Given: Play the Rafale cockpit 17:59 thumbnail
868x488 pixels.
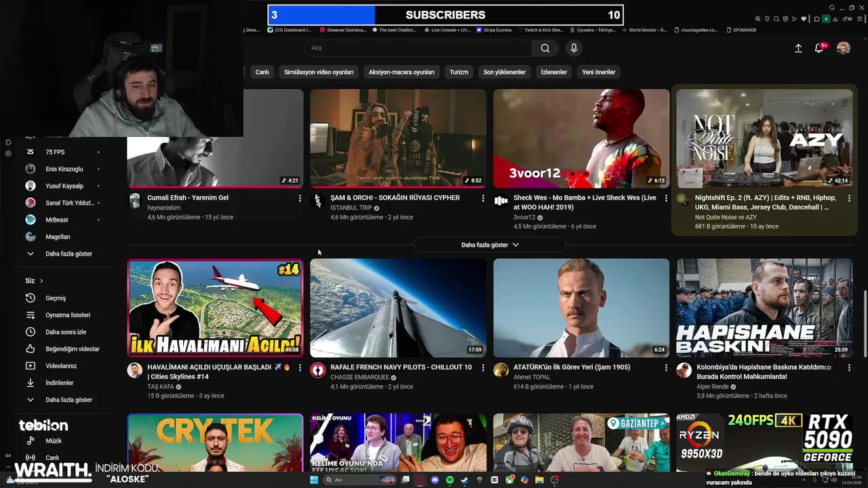Looking at the screenshot, I should click(x=398, y=308).
